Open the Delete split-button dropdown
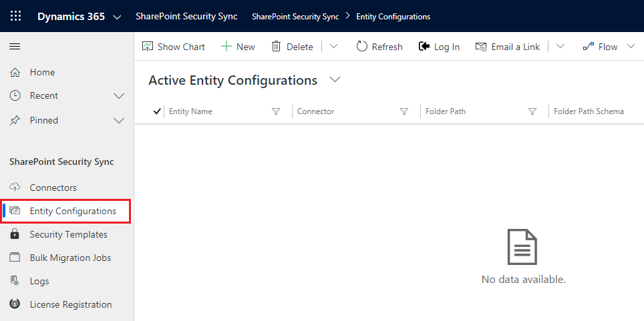This screenshot has width=644, height=321. coord(333,47)
